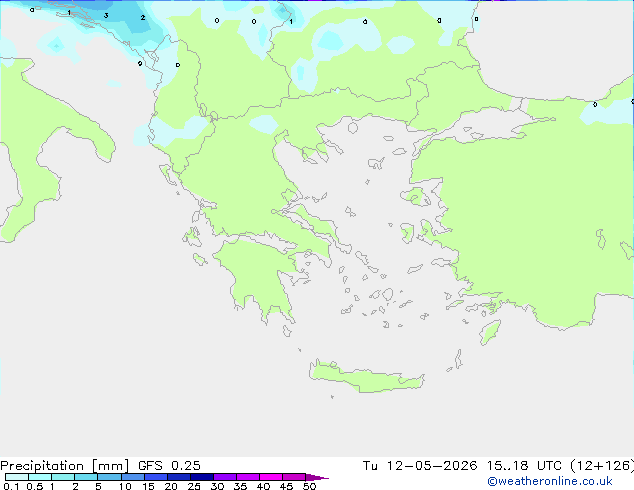Pick the 0.5 mm light cyan legend swatch
634x490 pixels.
[x=40, y=477]
